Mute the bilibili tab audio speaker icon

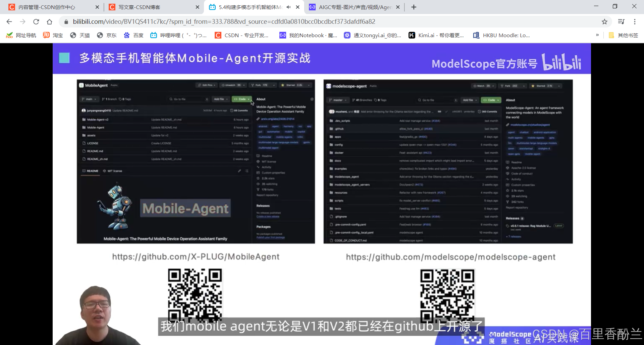click(288, 7)
